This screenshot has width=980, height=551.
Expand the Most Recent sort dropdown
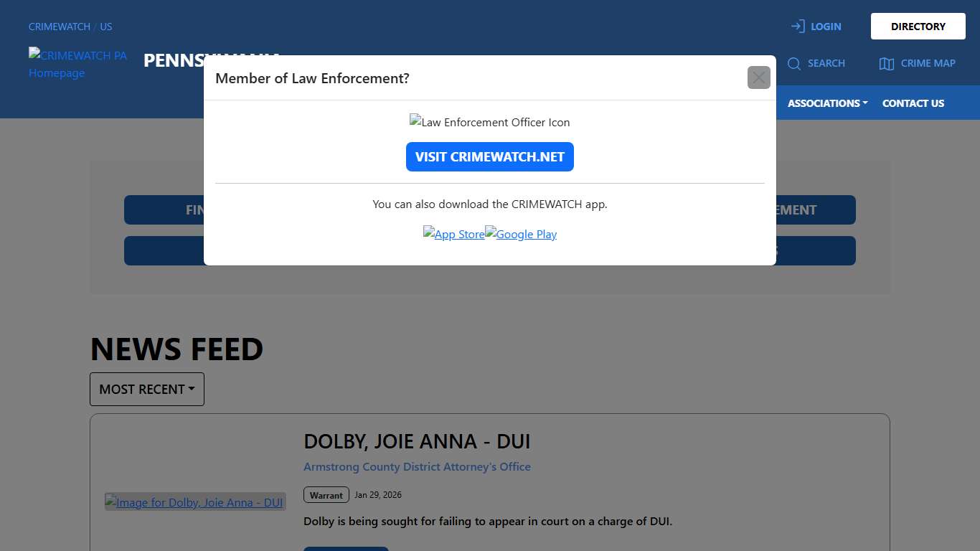coord(147,389)
